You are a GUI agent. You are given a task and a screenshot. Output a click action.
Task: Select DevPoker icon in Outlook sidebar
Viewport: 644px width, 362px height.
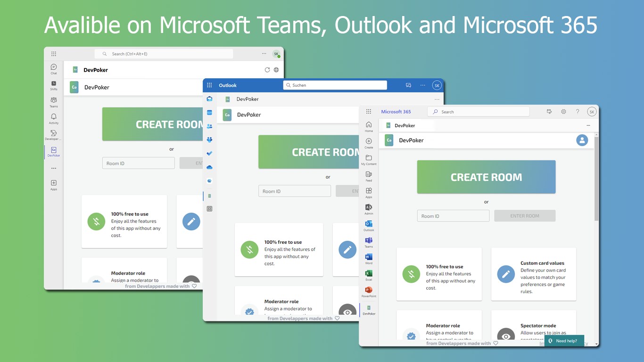209,195
